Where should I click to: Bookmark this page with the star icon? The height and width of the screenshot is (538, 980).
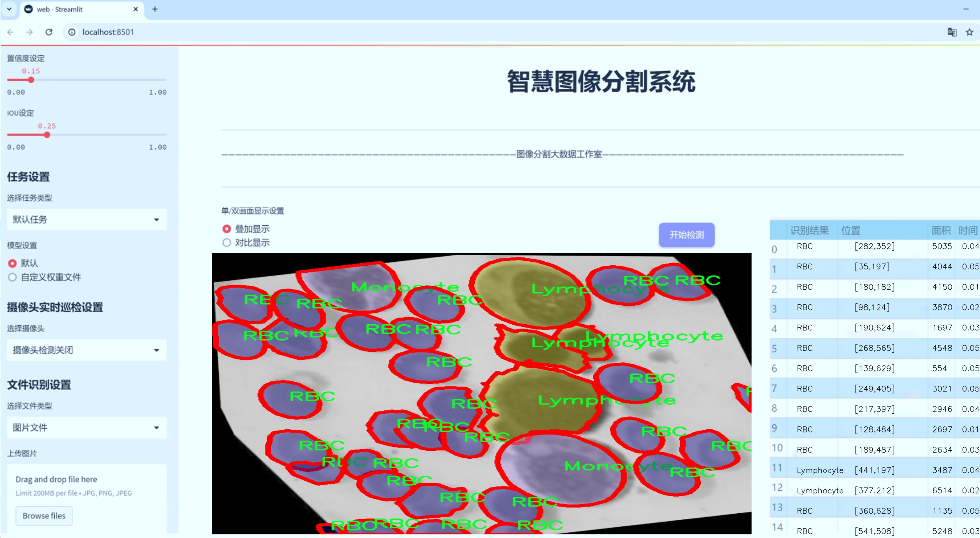(x=969, y=32)
